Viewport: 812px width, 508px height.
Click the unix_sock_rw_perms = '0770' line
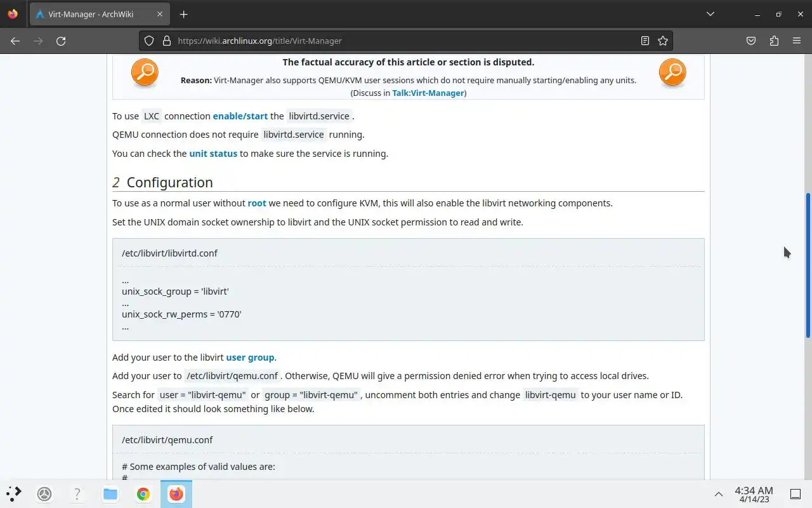(x=181, y=314)
